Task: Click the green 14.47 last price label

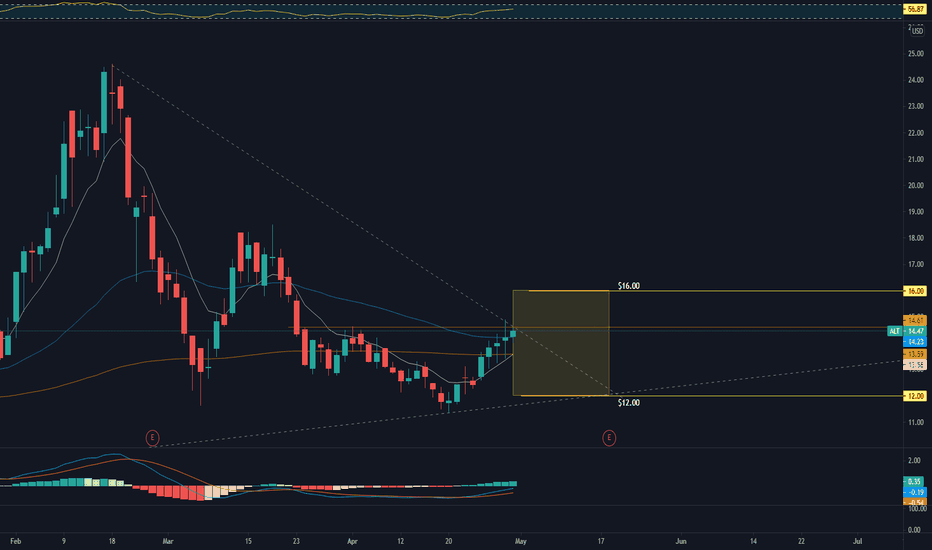Action: tap(915, 331)
